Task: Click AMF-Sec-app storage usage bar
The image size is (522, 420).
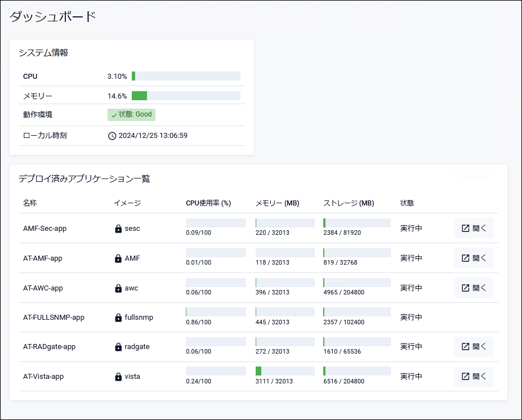Action: click(357, 222)
